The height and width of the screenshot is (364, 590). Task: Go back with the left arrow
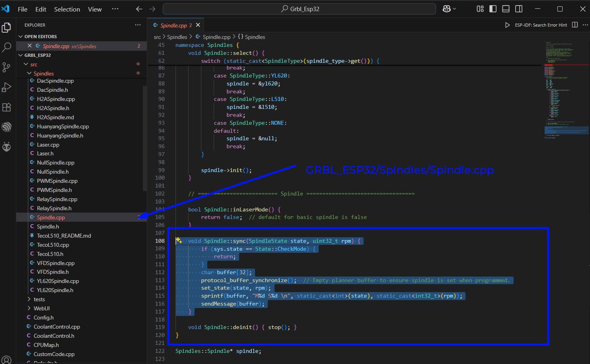[139, 9]
